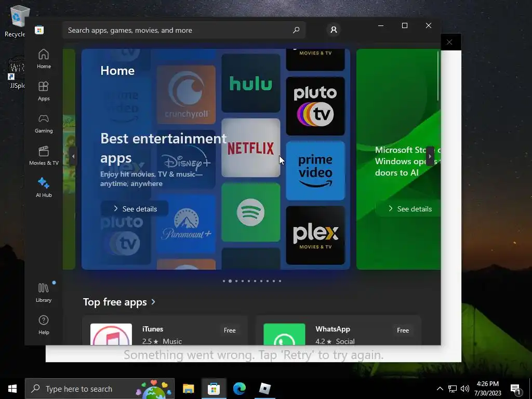Open volume control in system tray
This screenshot has width=532, height=399.
(465, 389)
